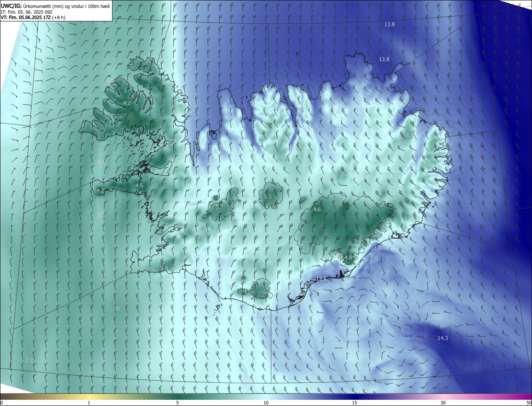This screenshot has height=406, width=532.
Task: Select the 13.0 value label
Action: click(375, 247)
